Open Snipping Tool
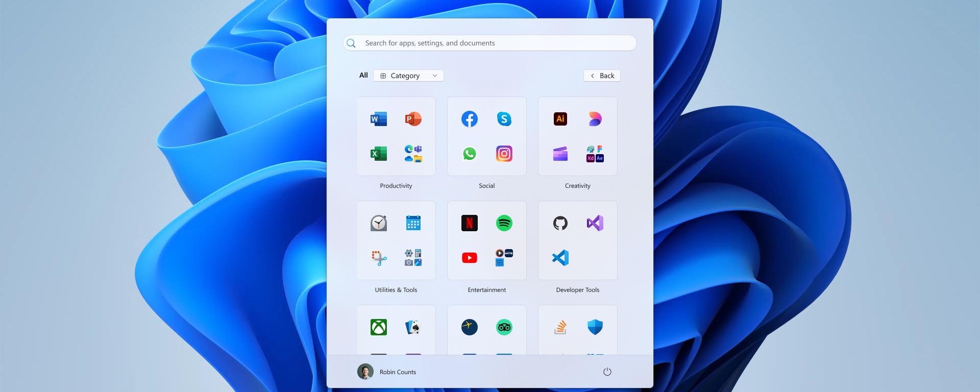This screenshot has height=392, width=980. click(379, 258)
